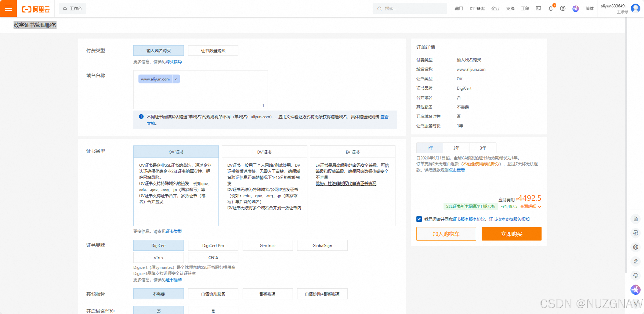
Task: Open the ICP 备案 menu
Action: click(477, 9)
